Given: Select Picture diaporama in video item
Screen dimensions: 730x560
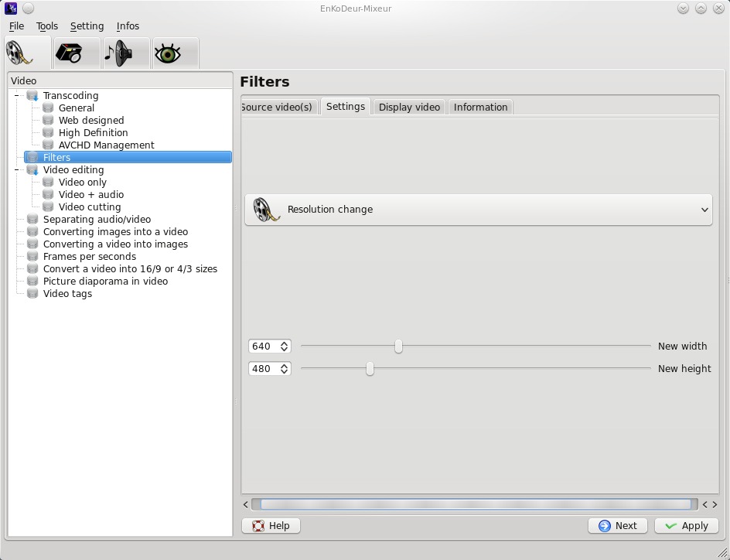Looking at the screenshot, I should pos(105,282).
